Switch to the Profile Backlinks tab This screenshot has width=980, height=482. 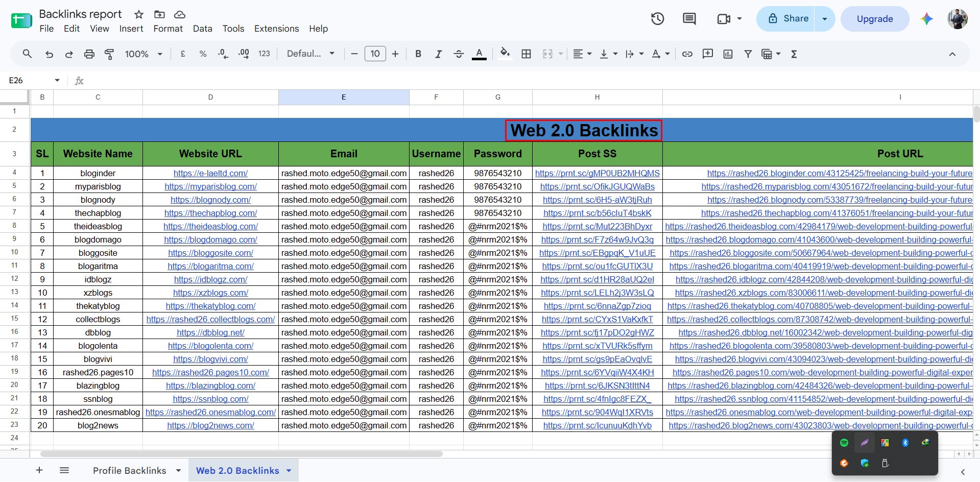click(x=130, y=470)
